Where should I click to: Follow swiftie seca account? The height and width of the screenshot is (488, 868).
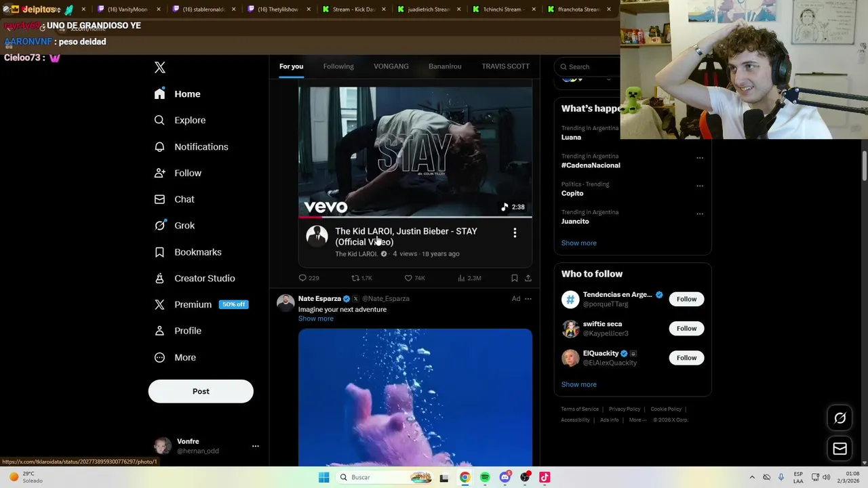pos(686,329)
